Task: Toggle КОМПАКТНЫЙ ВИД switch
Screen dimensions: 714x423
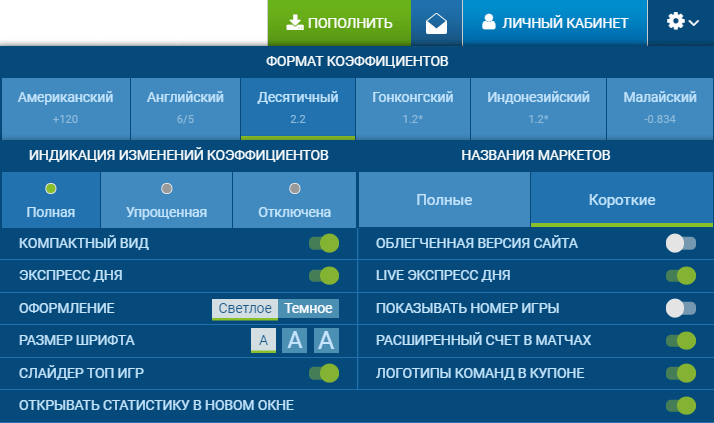Action: point(324,243)
